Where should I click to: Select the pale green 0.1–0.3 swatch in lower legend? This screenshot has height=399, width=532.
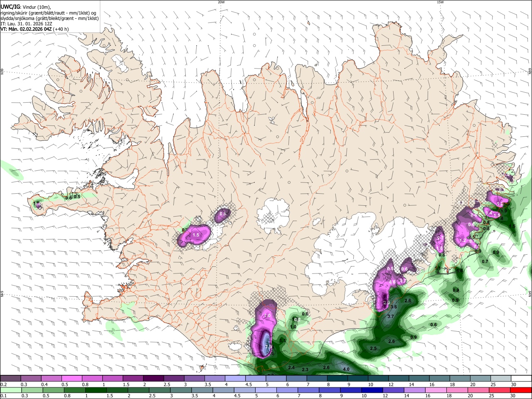pos(11,390)
